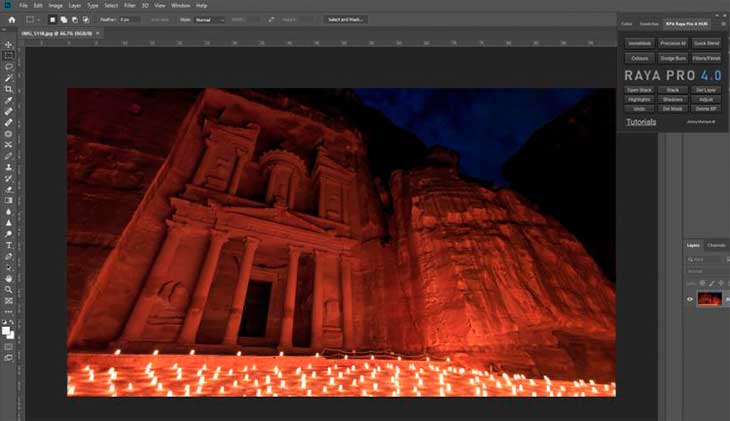730x421 pixels.
Task: Select the Eraser tool
Action: pyautogui.click(x=8, y=189)
